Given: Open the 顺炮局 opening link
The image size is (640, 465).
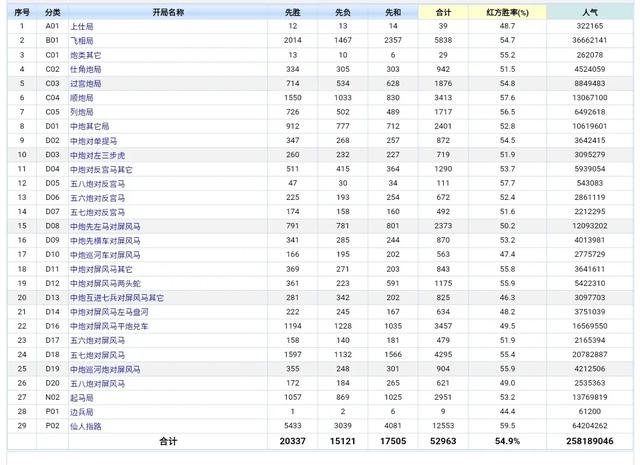Looking at the screenshot, I should [82, 98].
